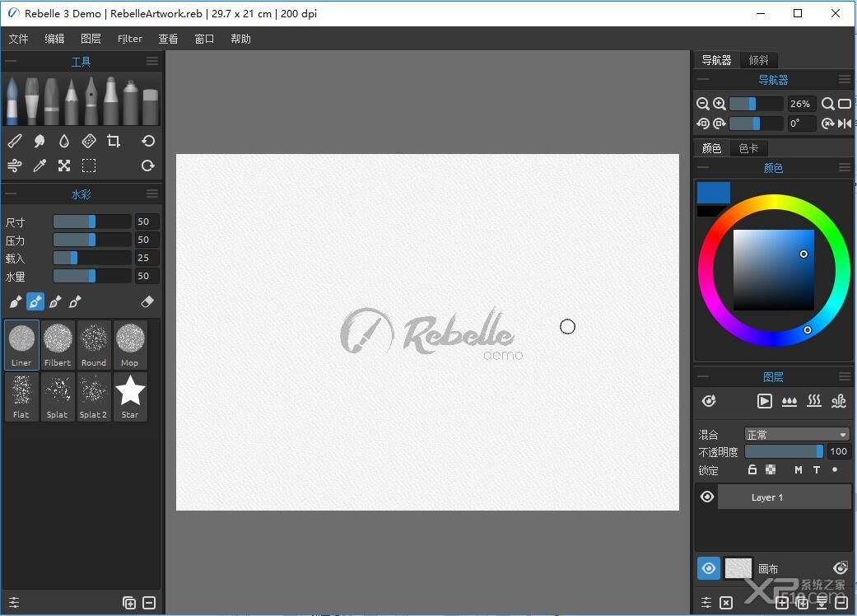Select the color picker eyedropper tool
The height and width of the screenshot is (616, 857).
pyautogui.click(x=40, y=166)
